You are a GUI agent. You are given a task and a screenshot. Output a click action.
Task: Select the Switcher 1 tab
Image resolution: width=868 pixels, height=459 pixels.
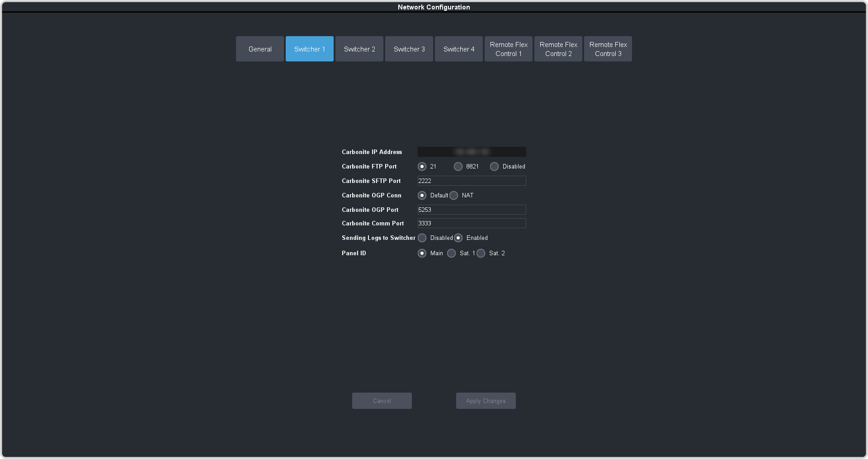point(310,49)
